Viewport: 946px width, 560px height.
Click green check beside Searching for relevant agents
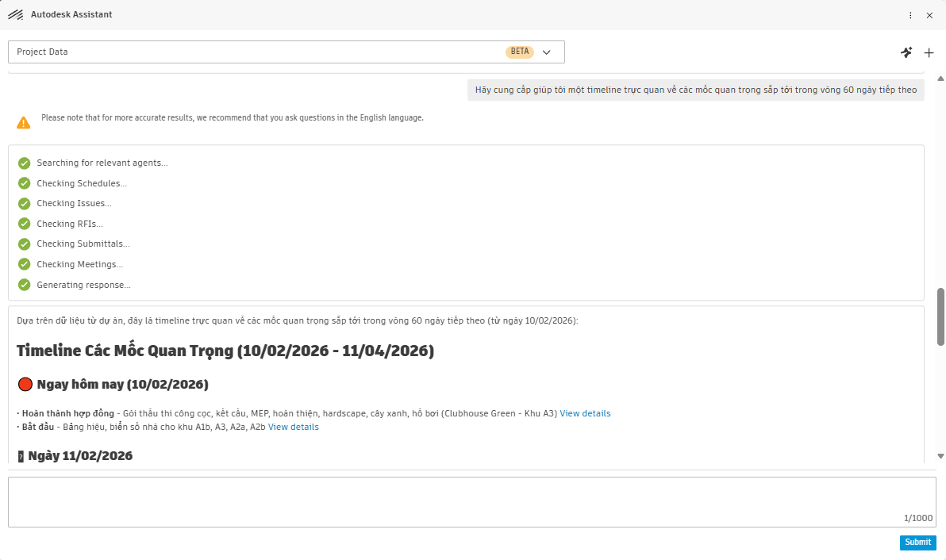[x=24, y=163]
